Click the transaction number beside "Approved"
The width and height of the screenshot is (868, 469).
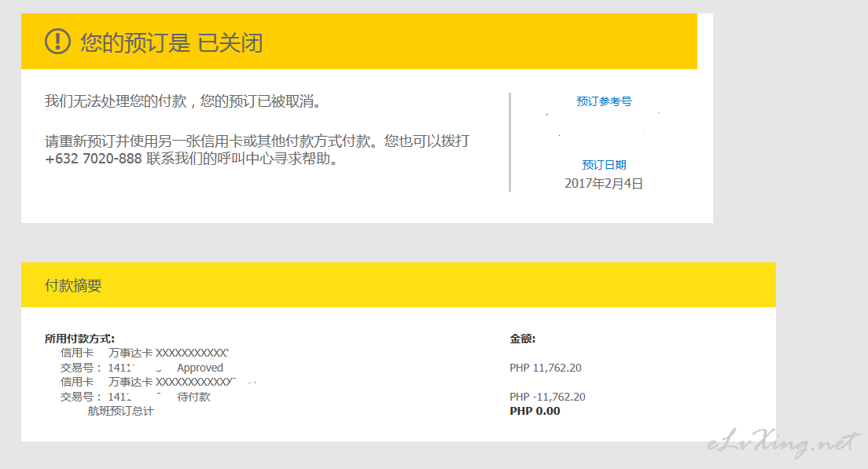coord(122,368)
